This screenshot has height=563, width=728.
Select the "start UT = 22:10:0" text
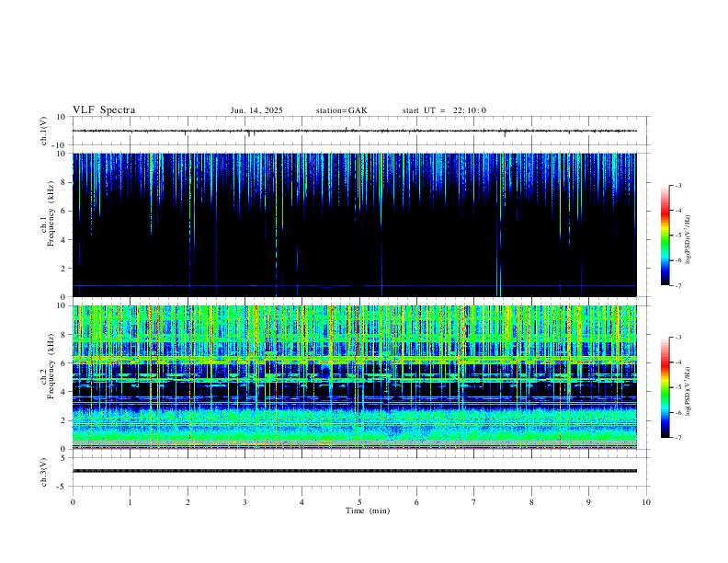pyautogui.click(x=444, y=110)
